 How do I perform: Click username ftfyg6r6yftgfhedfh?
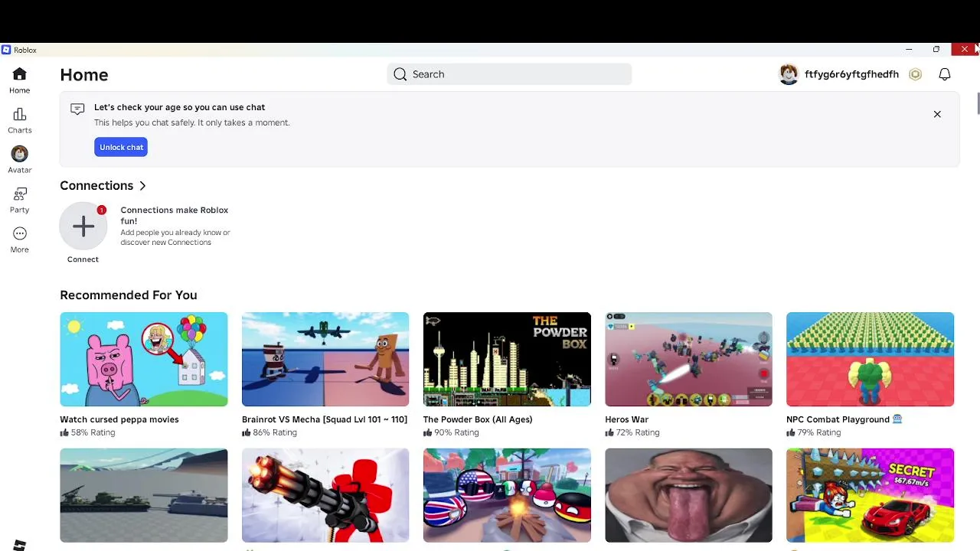[x=851, y=74]
